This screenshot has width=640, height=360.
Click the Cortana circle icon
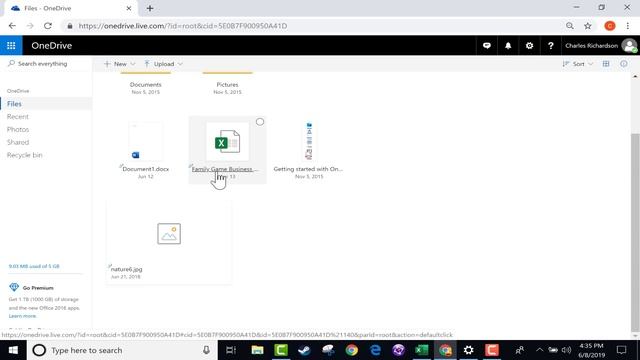[x=39, y=350]
